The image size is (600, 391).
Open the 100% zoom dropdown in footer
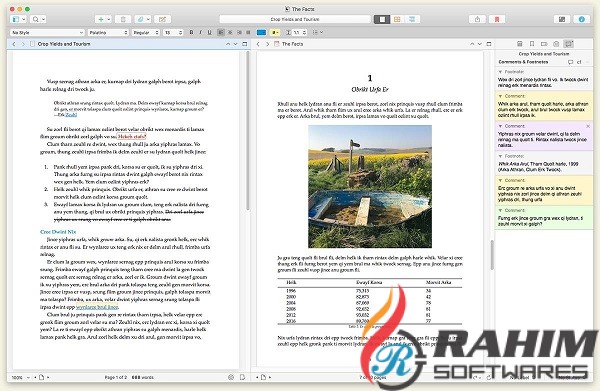20,377
